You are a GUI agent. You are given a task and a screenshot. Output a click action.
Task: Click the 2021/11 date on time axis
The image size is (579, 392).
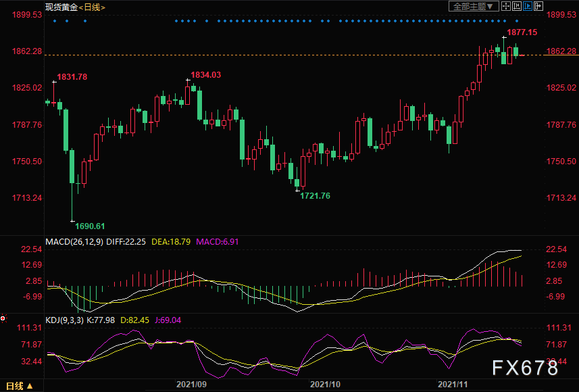[453, 385]
